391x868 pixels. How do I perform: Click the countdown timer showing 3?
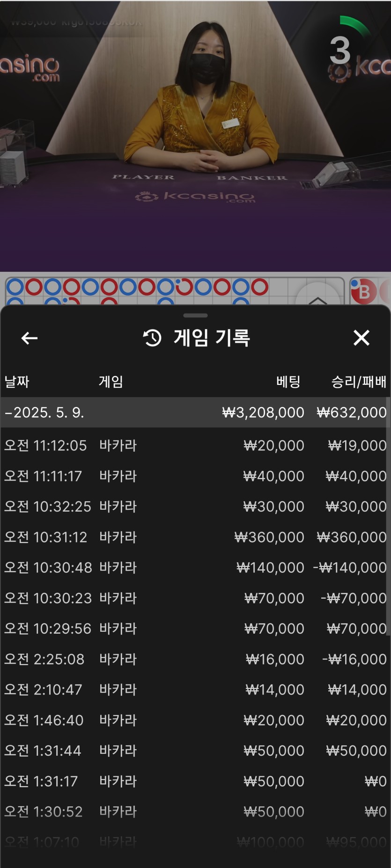click(x=340, y=51)
